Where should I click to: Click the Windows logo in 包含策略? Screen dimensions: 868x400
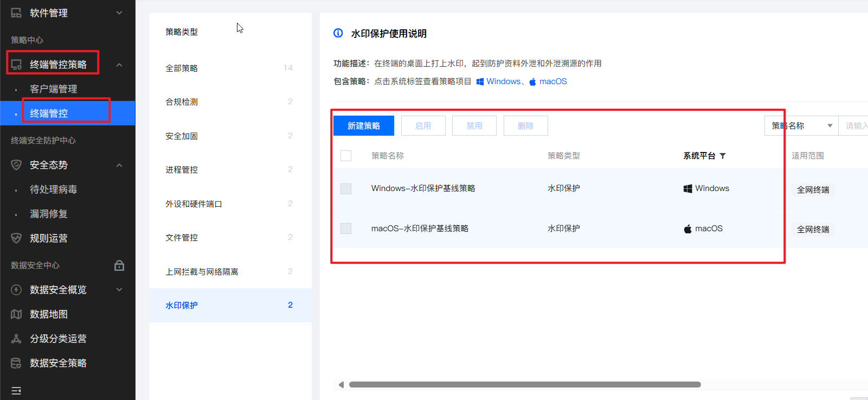coord(480,81)
